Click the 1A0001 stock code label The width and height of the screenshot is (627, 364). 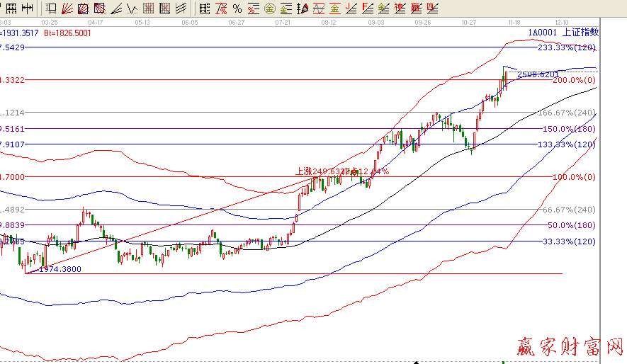pos(542,33)
